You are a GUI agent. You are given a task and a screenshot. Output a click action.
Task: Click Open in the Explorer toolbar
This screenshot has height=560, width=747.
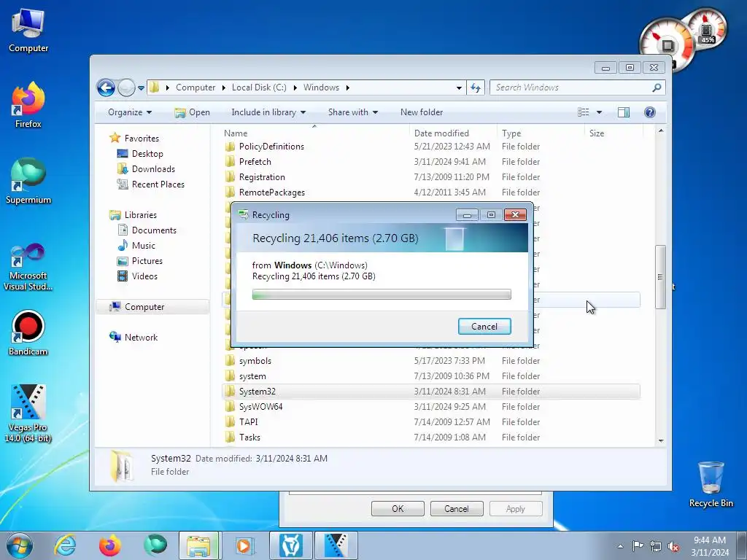point(192,112)
